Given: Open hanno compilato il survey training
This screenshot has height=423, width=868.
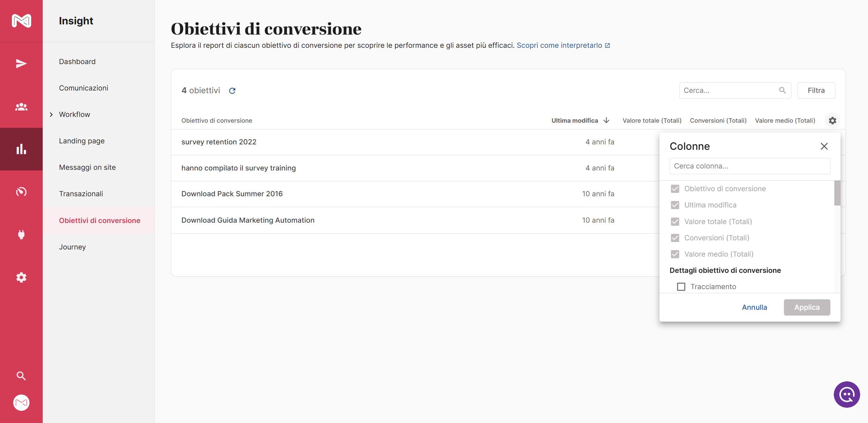Looking at the screenshot, I should [238, 168].
